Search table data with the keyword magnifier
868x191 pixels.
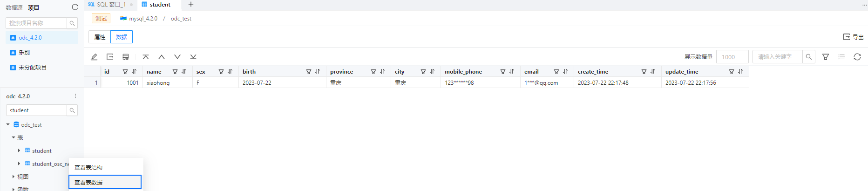tap(809, 57)
